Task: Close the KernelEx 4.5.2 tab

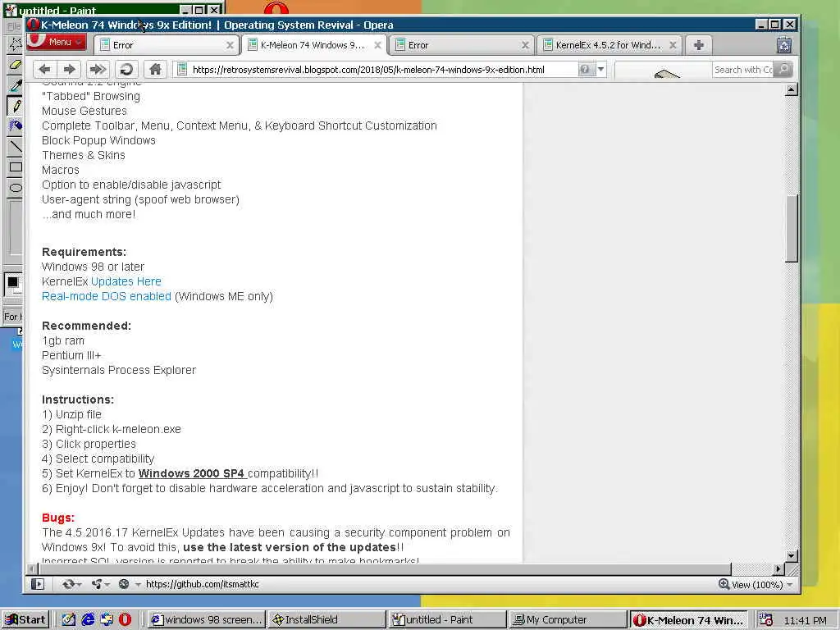Action: pyautogui.click(x=673, y=45)
